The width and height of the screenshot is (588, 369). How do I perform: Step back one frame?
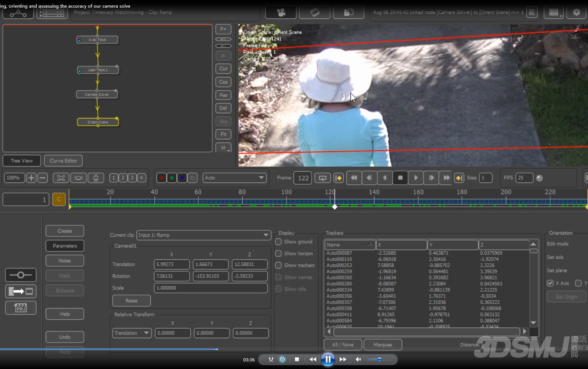pos(369,178)
